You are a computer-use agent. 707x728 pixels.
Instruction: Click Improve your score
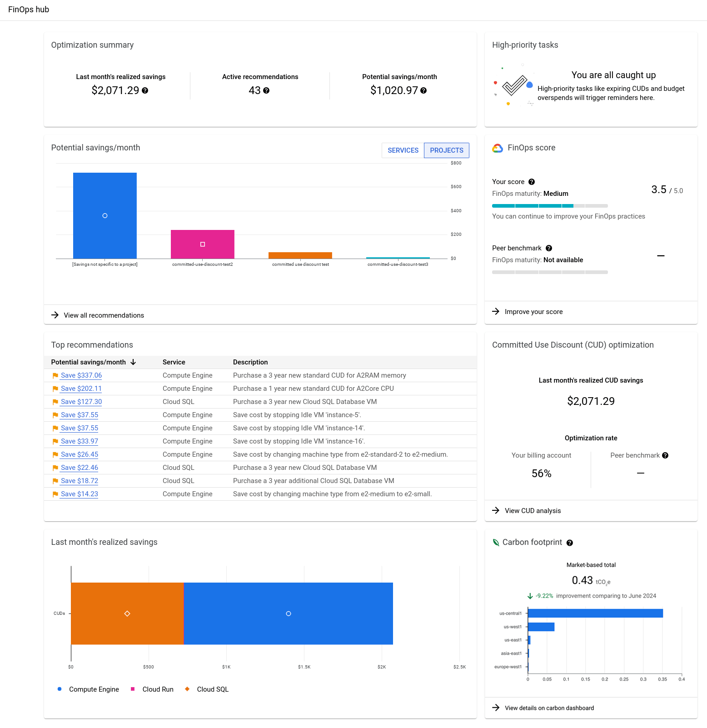(x=534, y=312)
